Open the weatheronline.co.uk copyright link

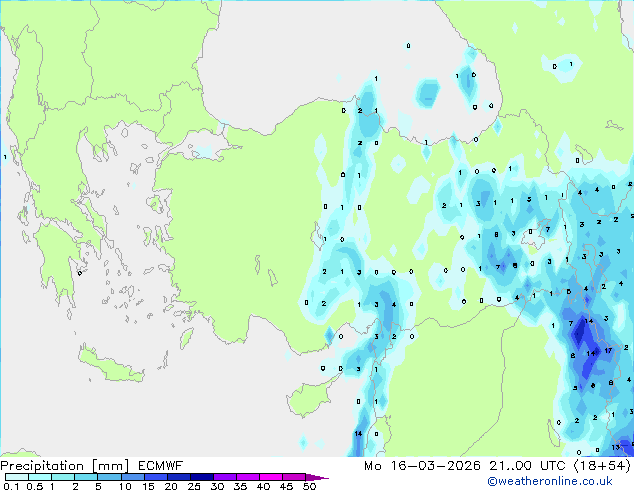click(x=550, y=481)
